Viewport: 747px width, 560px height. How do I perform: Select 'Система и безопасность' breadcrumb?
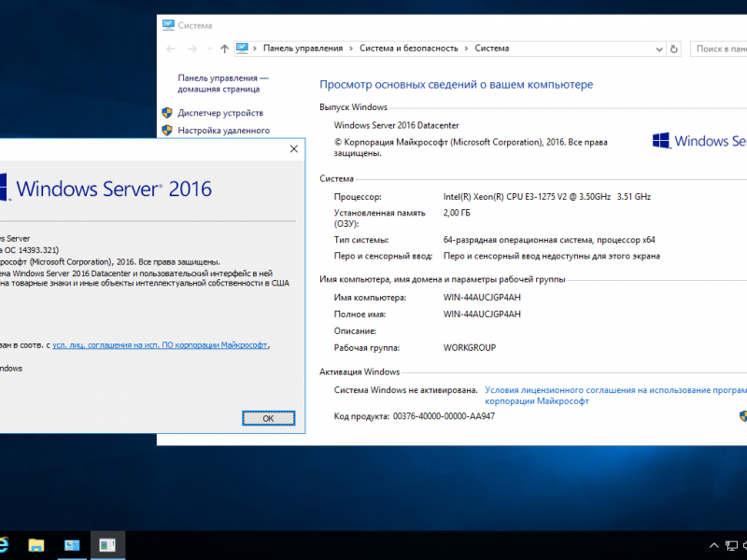coord(409,49)
